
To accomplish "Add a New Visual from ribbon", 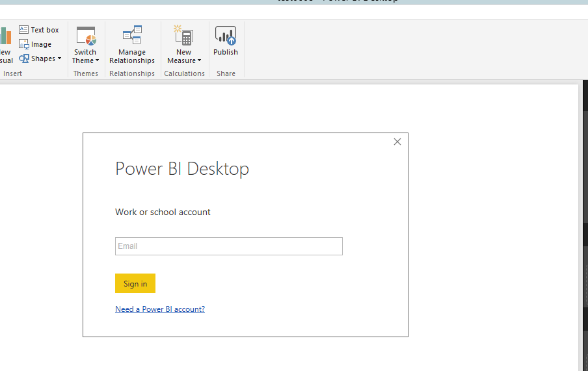I will click(6, 45).
